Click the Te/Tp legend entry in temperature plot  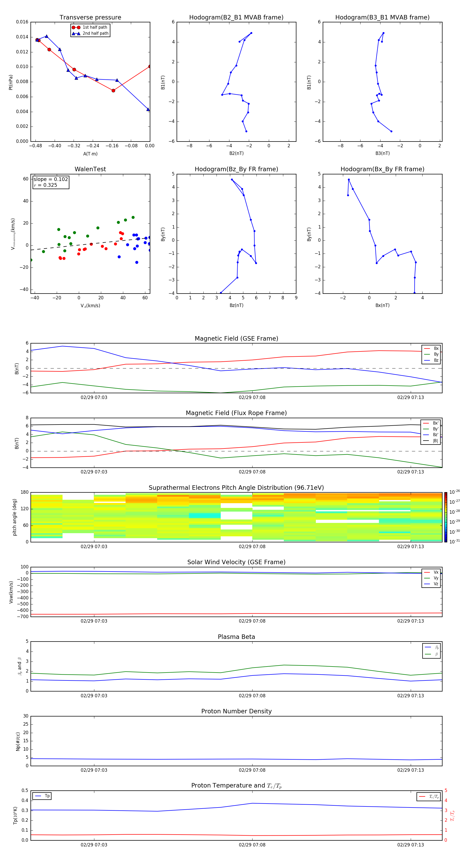(x=429, y=796)
